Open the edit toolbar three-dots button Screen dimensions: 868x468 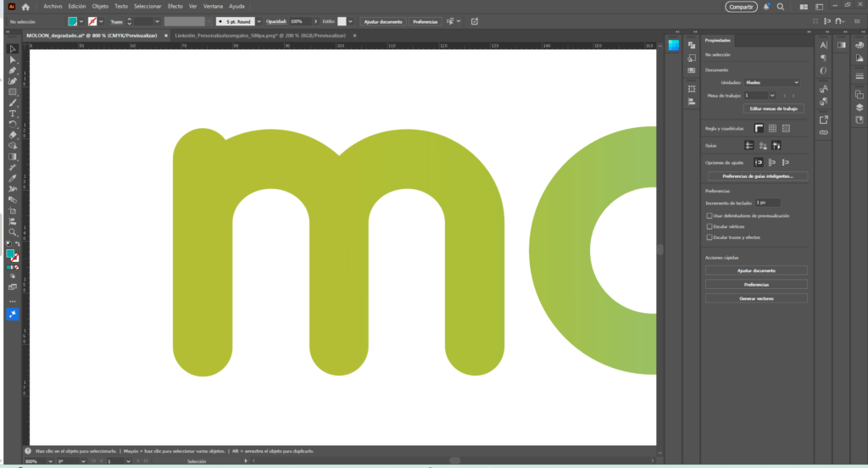[x=12, y=302]
